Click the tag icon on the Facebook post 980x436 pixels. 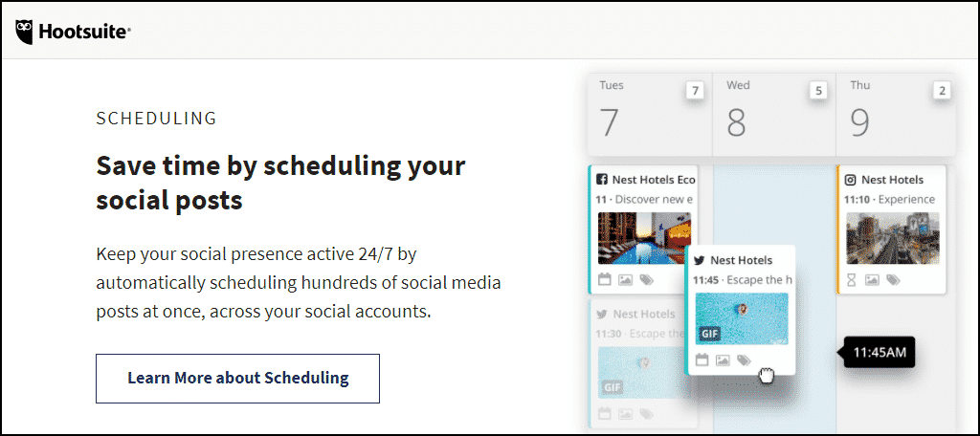tap(646, 280)
